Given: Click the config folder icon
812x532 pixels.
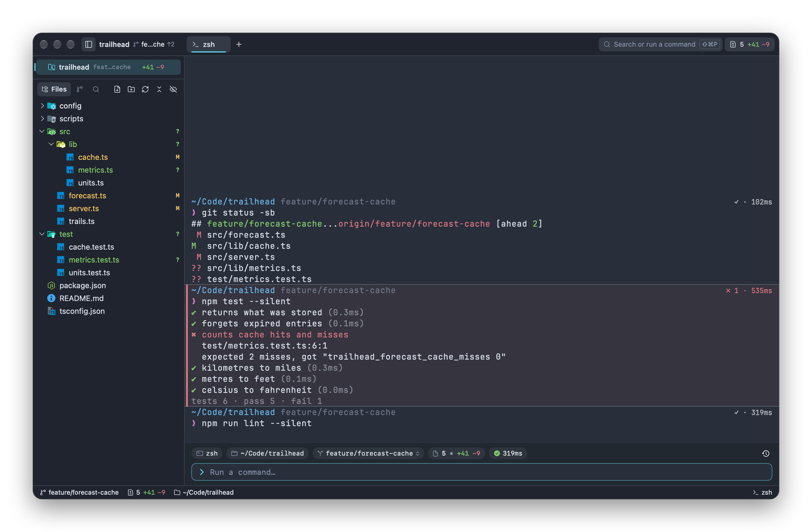Looking at the screenshot, I should [x=52, y=106].
